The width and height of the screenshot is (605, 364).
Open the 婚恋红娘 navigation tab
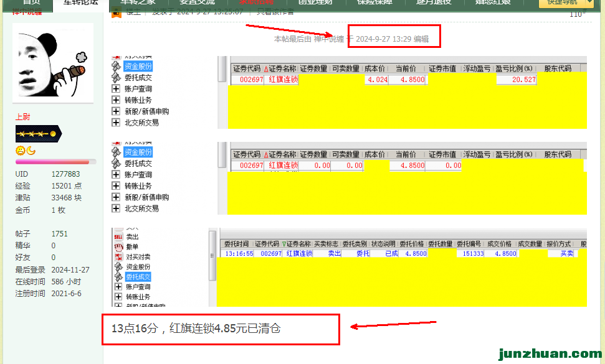(493, 2)
